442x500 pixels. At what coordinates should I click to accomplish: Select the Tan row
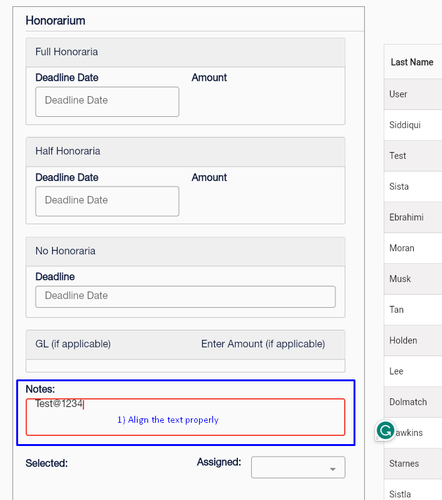[x=413, y=310]
